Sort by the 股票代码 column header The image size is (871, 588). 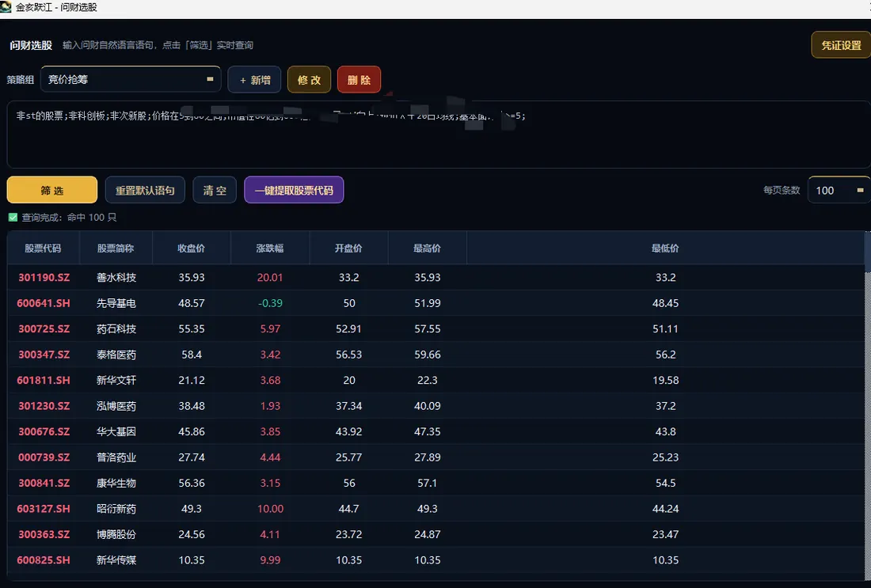click(x=44, y=248)
